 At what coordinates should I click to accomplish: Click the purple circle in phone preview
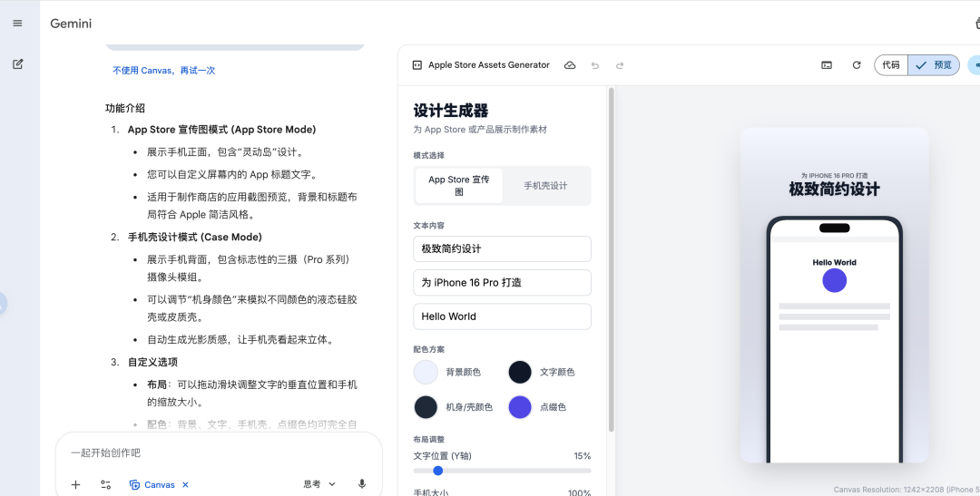(835, 280)
